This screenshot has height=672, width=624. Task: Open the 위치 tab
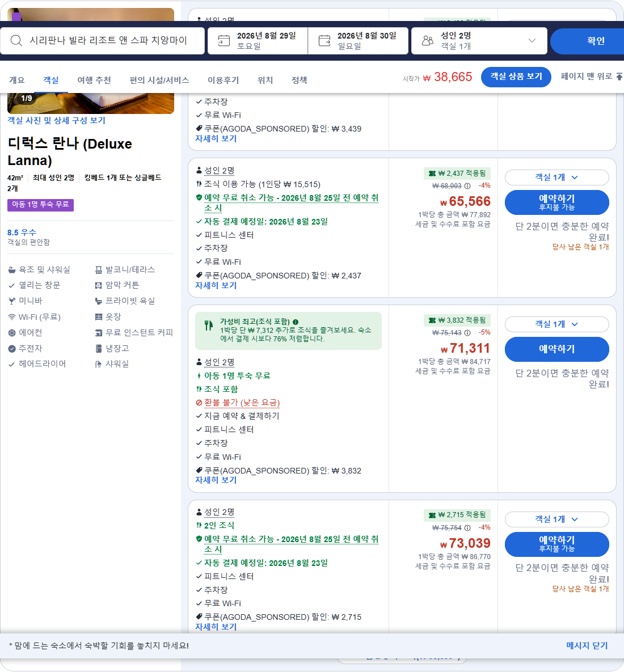[x=265, y=80]
